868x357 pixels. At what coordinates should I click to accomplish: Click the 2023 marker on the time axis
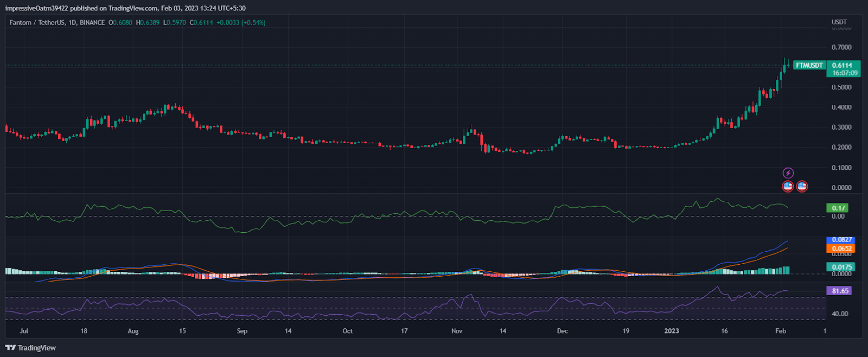tap(672, 331)
